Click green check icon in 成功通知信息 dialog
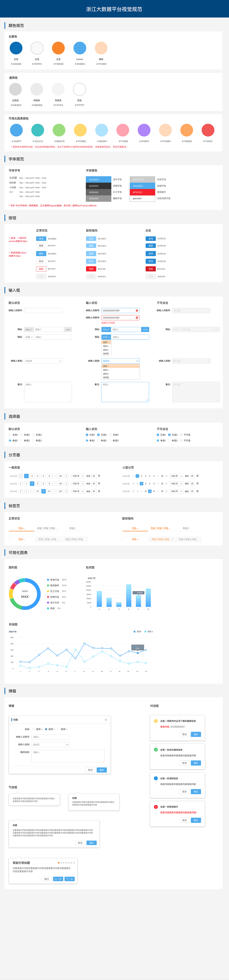Viewport: 229px width, 980px height. click(x=156, y=749)
